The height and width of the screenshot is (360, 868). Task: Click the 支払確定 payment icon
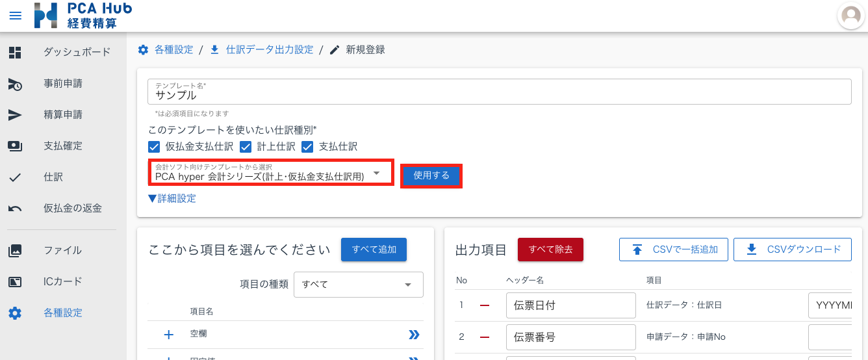point(15,146)
